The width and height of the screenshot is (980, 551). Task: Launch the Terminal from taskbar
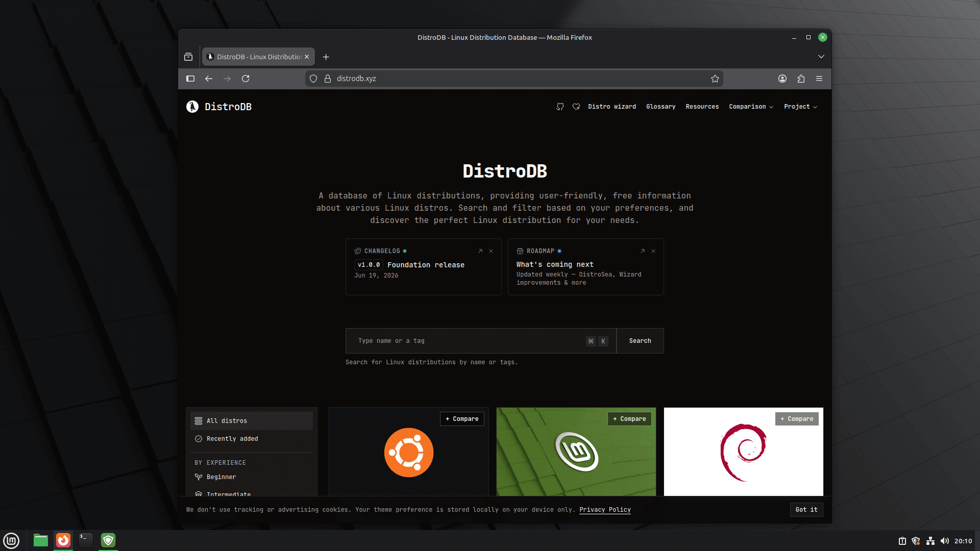pyautogui.click(x=86, y=540)
